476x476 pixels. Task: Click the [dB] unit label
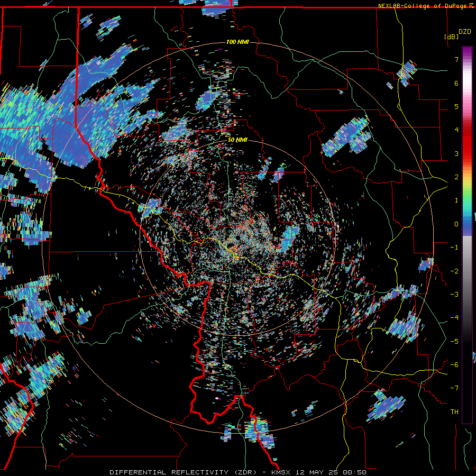(451, 36)
